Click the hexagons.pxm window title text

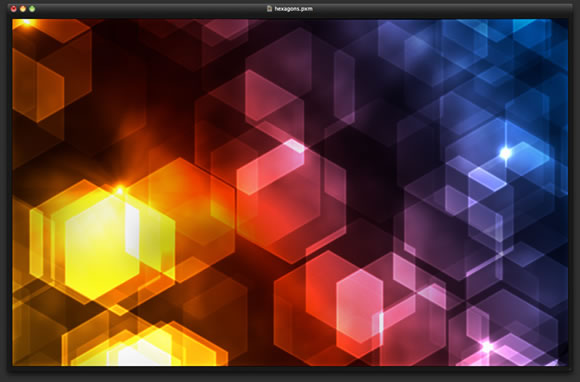click(294, 9)
